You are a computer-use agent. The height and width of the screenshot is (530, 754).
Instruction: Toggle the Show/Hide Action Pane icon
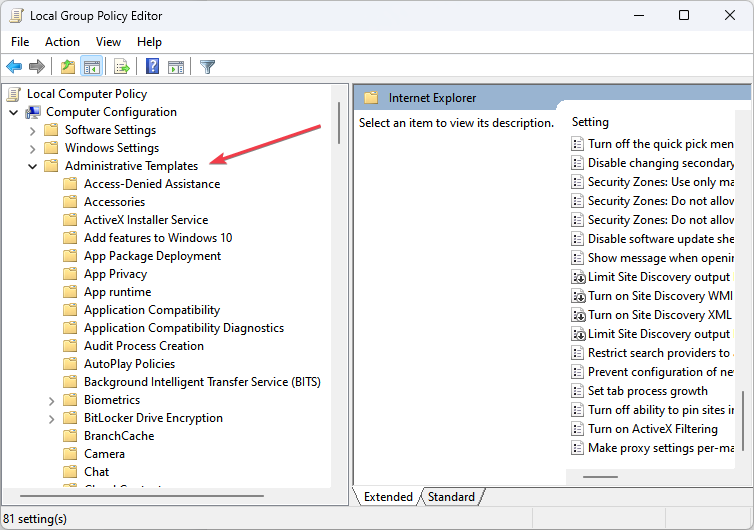[176, 67]
